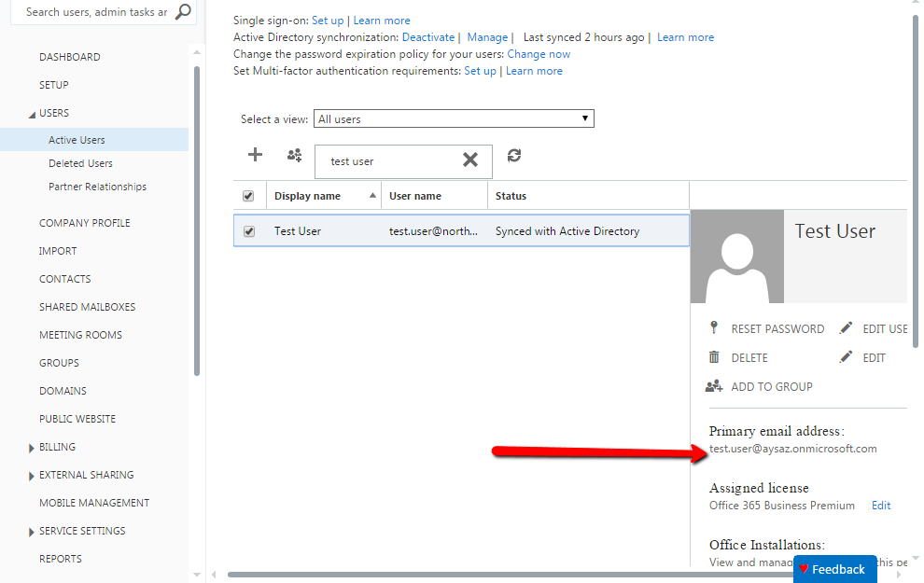Click the Delete trash icon for Test User
Image resolution: width=924 pixels, height=583 pixels.
(x=714, y=357)
